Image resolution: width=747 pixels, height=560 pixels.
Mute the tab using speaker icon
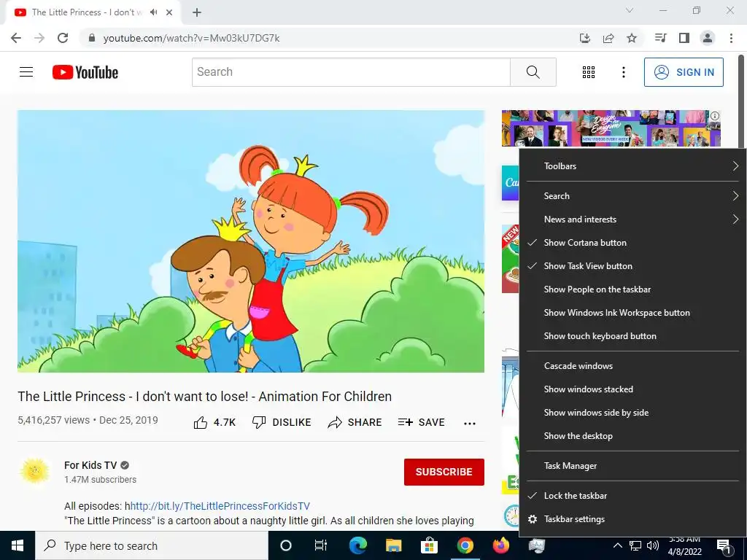[153, 12]
